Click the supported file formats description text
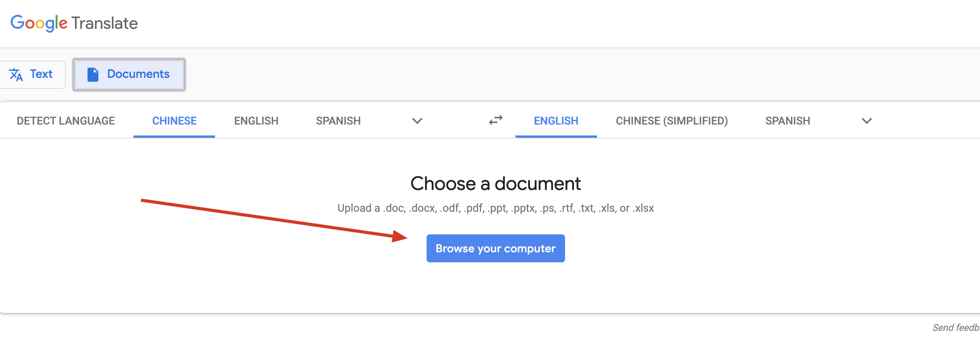This screenshot has width=980, height=355. pyautogui.click(x=495, y=208)
